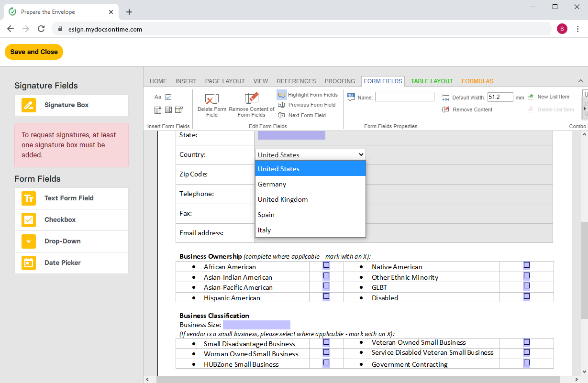Click the form field Name input box
Viewport: 588px width, 383px height.
tap(404, 97)
